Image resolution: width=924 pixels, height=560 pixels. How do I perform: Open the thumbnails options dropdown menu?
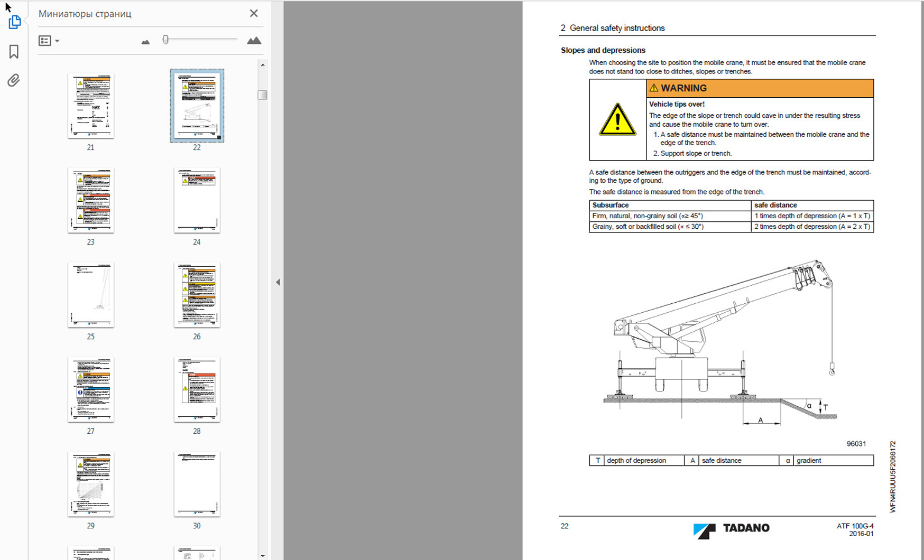[x=49, y=41]
